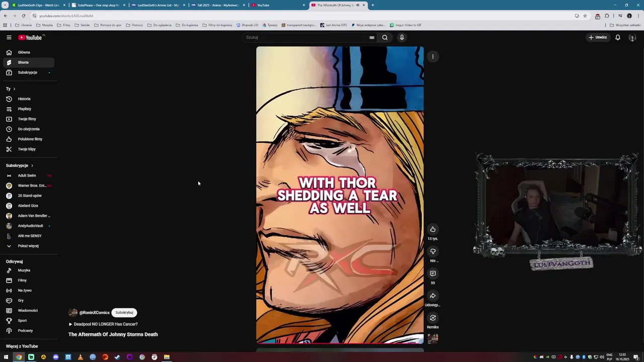This screenshot has height=362, width=644.
Task: Expand the Ty section chevron
Action: pos(14,88)
